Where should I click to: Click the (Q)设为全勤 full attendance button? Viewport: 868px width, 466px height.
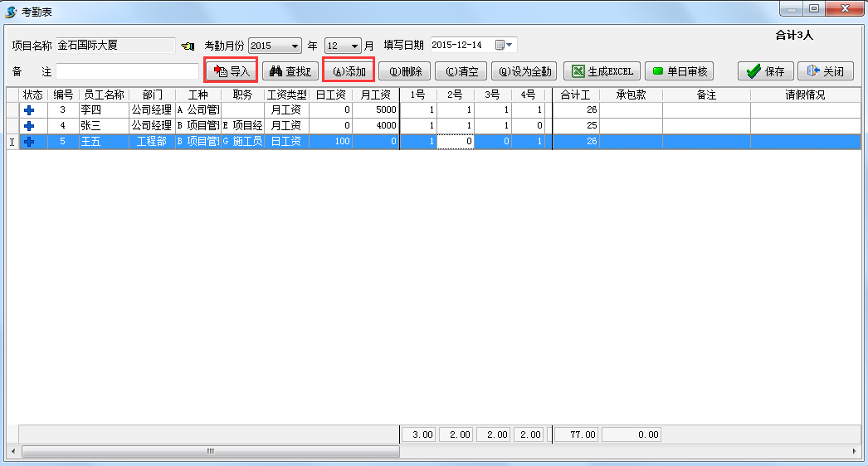[524, 71]
